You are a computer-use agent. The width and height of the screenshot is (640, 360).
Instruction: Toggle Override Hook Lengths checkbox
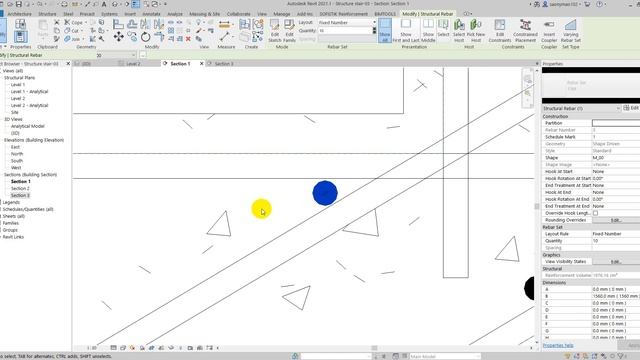point(595,213)
